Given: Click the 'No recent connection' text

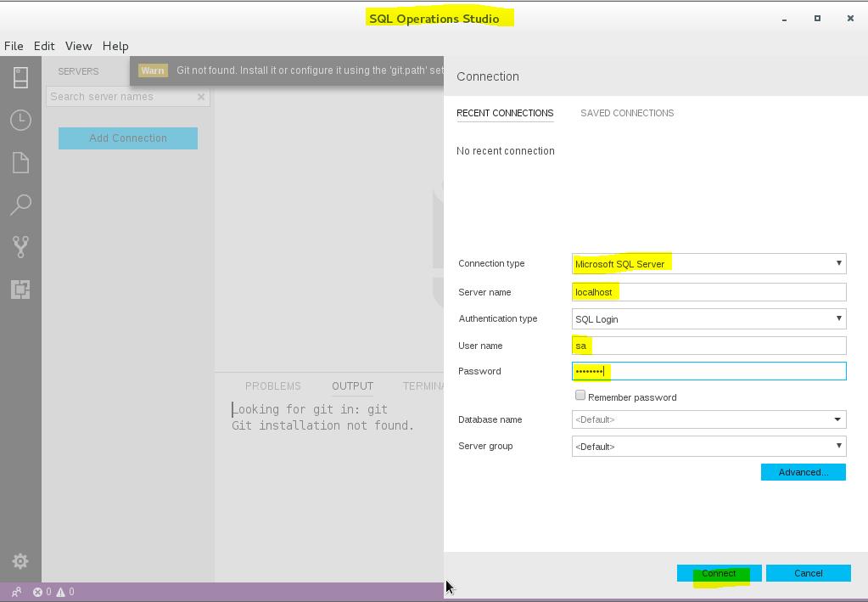Looking at the screenshot, I should pos(506,150).
